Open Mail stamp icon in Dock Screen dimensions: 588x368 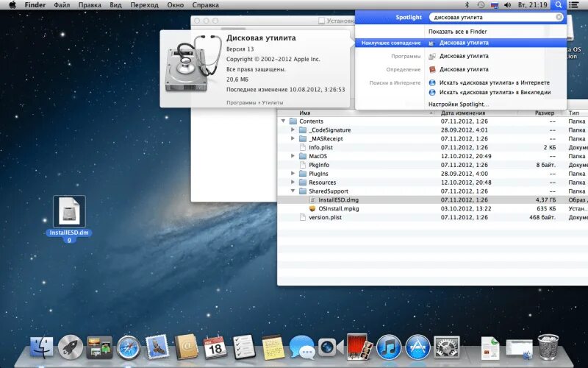point(157,347)
